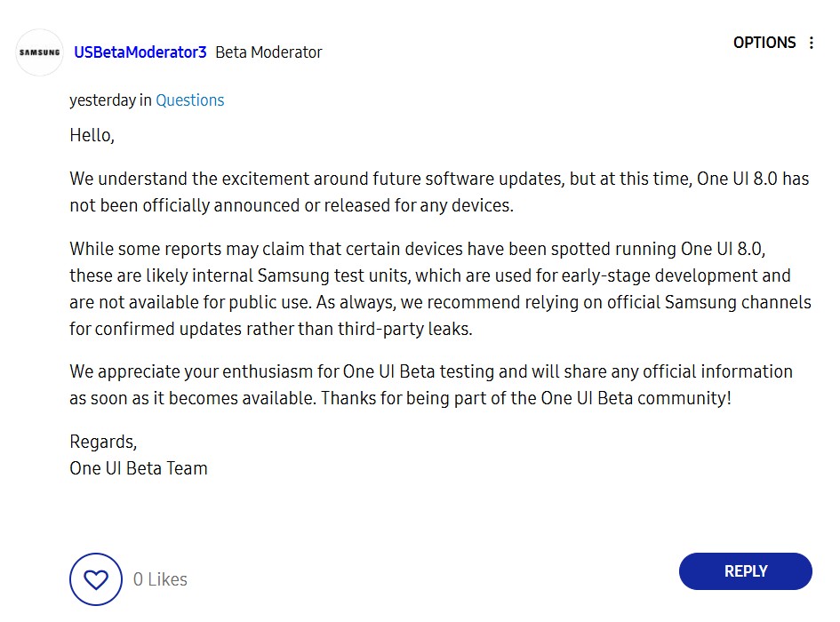Click the 'third-party leaks' line
This screenshot has height=622, width=840.
coord(271,329)
